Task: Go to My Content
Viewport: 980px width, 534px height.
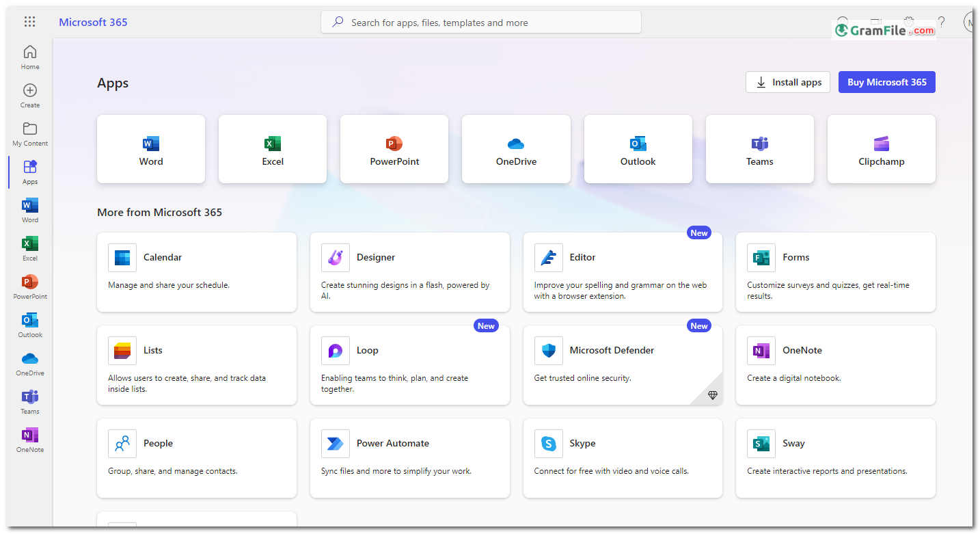Action: click(29, 133)
